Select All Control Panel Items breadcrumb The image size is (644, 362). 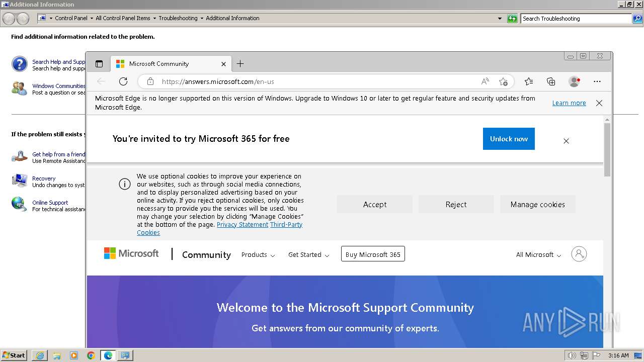pyautogui.click(x=123, y=18)
